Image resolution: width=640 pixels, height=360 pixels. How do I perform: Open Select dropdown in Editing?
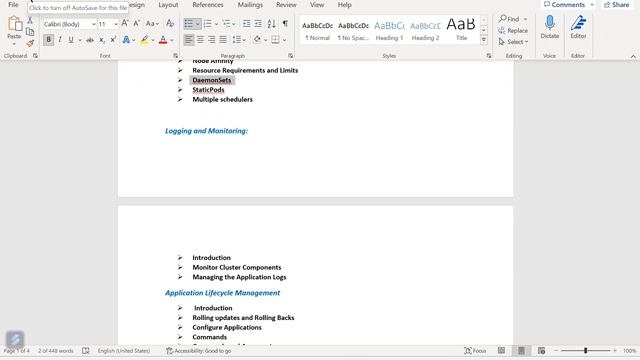tap(513, 42)
